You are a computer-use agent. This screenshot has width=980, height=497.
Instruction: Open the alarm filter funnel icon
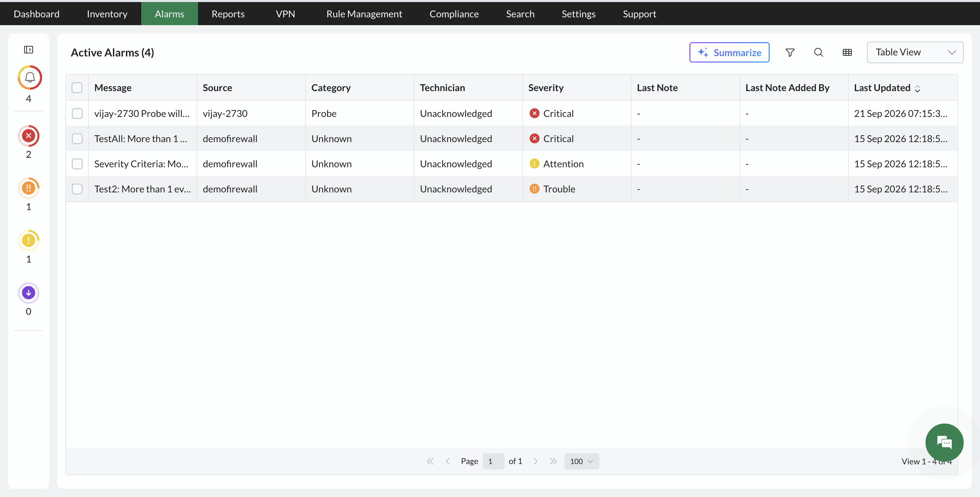coord(790,52)
